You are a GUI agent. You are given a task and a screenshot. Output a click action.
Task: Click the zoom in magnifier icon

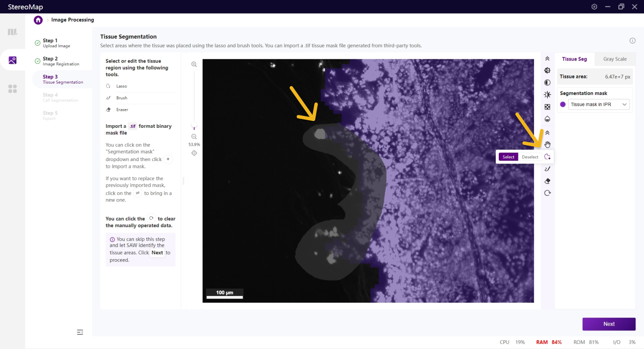[194, 64]
